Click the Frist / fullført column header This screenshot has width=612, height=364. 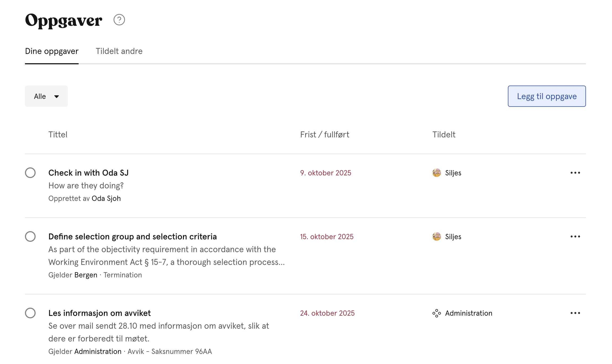tap(325, 134)
